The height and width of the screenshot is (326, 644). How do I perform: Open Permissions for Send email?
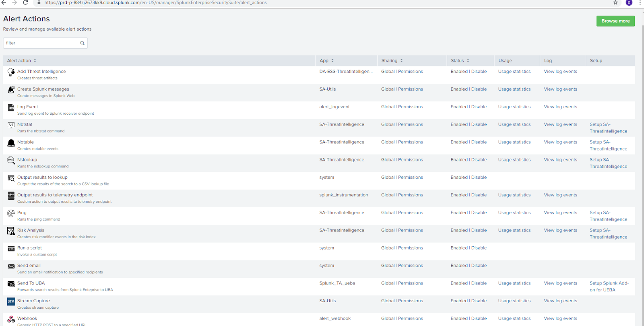pos(411,266)
